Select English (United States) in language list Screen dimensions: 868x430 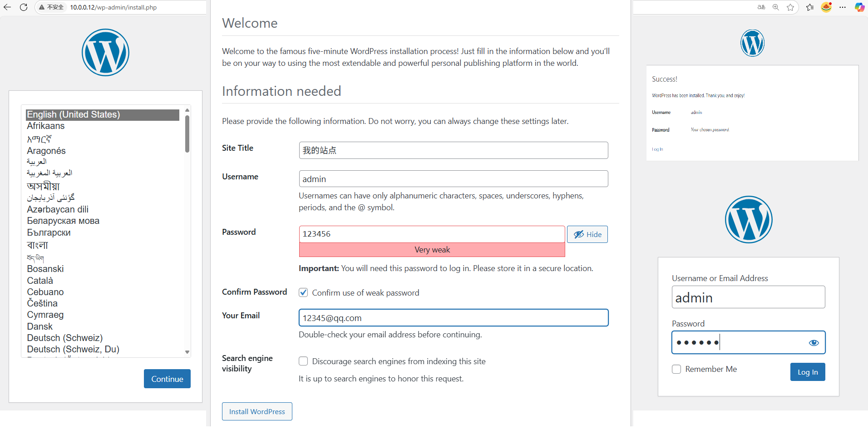[x=103, y=115]
